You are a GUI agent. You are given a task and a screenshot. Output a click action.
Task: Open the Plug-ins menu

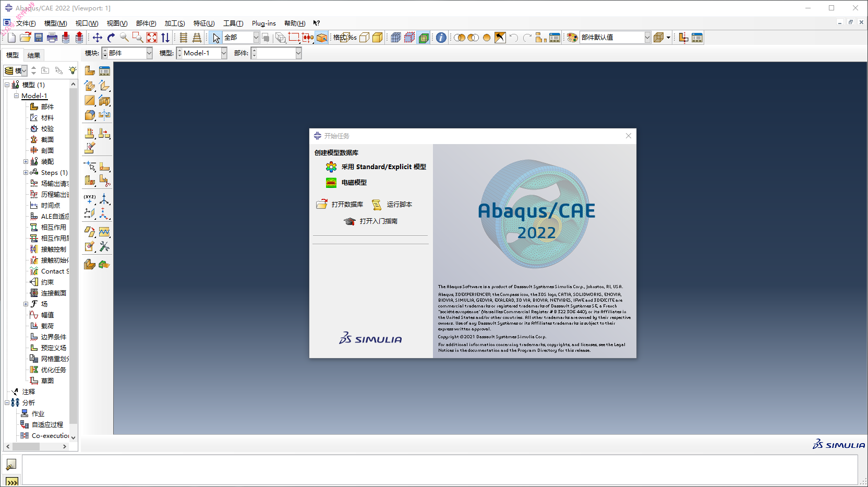263,23
